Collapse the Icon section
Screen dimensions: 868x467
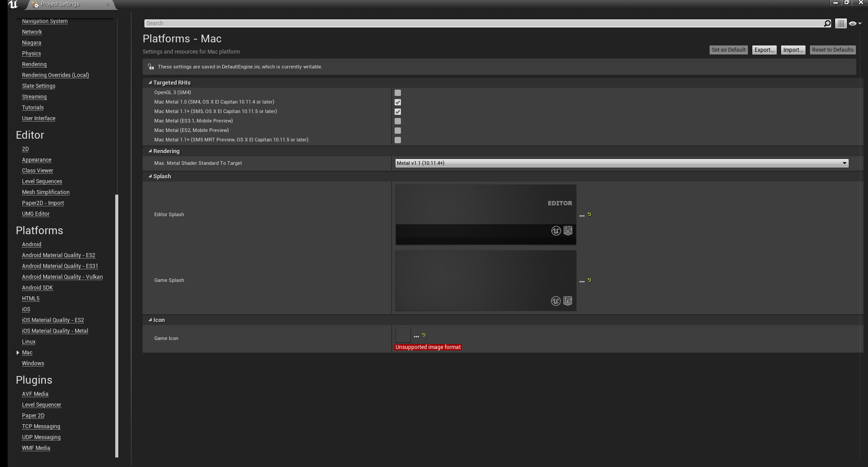coord(150,320)
